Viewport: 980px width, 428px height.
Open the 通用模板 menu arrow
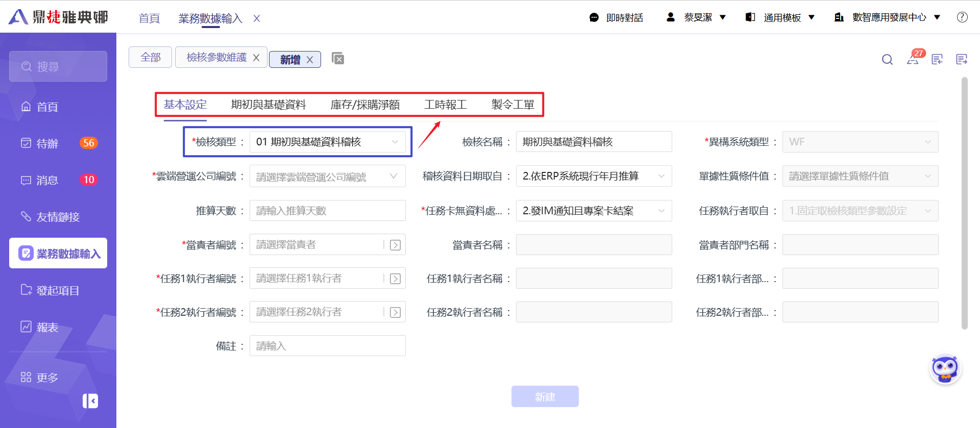(x=812, y=17)
